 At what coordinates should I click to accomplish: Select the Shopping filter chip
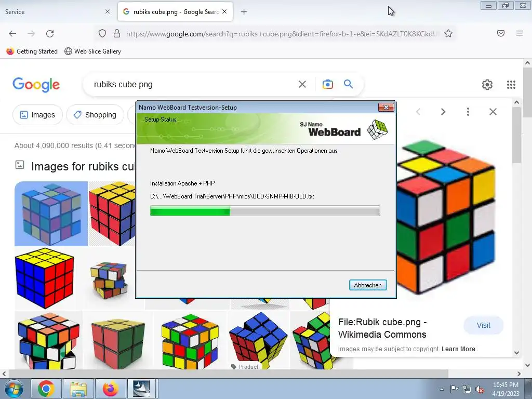tap(96, 115)
